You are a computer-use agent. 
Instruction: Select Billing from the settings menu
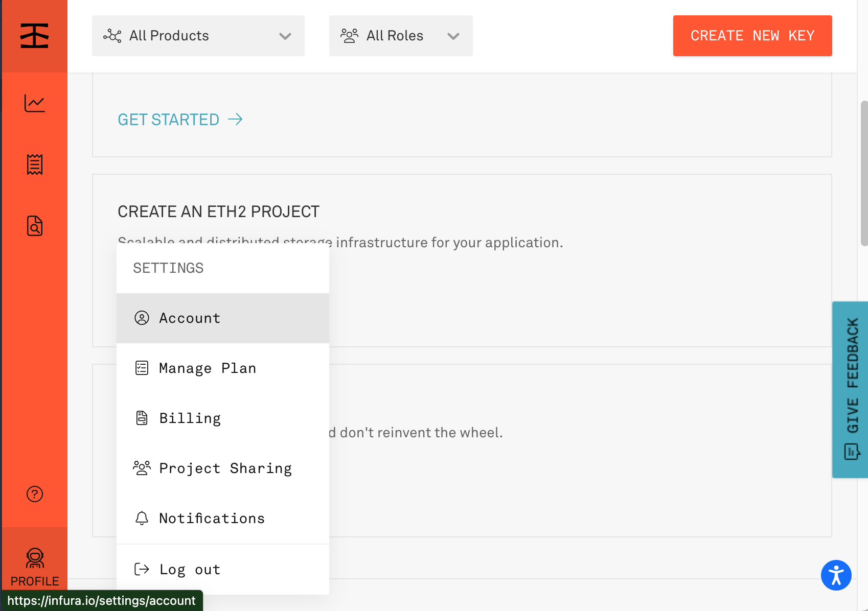[x=223, y=418]
